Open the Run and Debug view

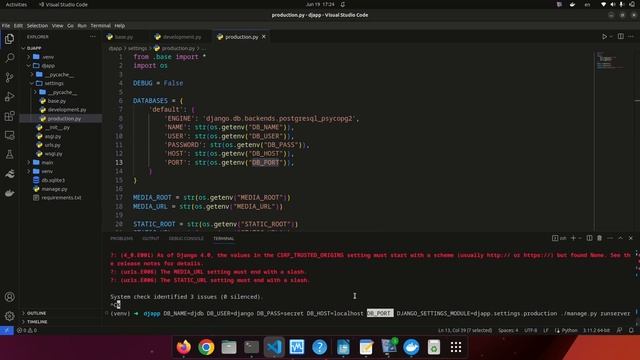9,97
